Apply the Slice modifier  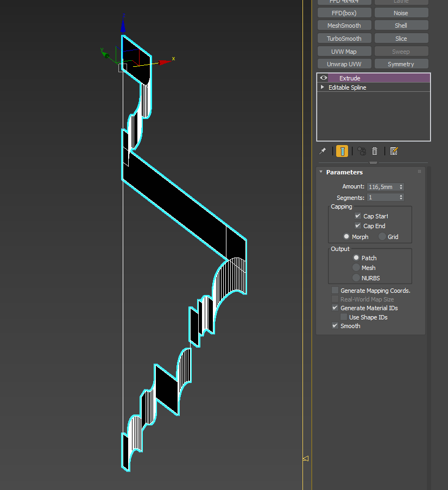[x=401, y=39]
